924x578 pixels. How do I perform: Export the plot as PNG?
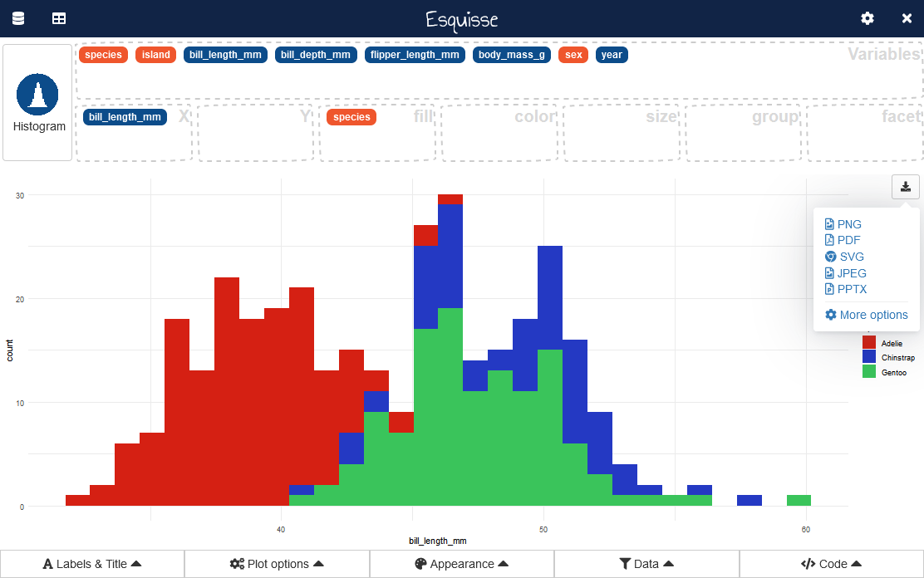pos(843,224)
